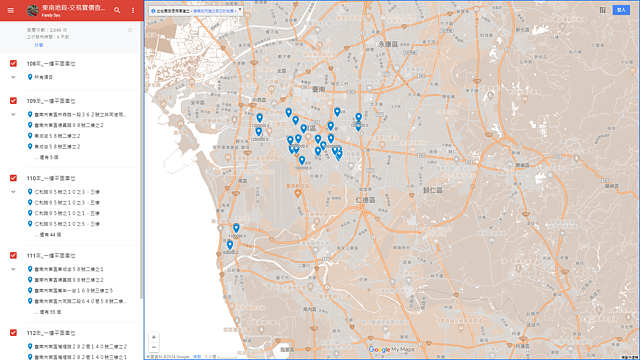Viewport: 640px width, 360px height.
Task: Click the blue link in the info banner
Action: pyautogui.click(x=213, y=11)
